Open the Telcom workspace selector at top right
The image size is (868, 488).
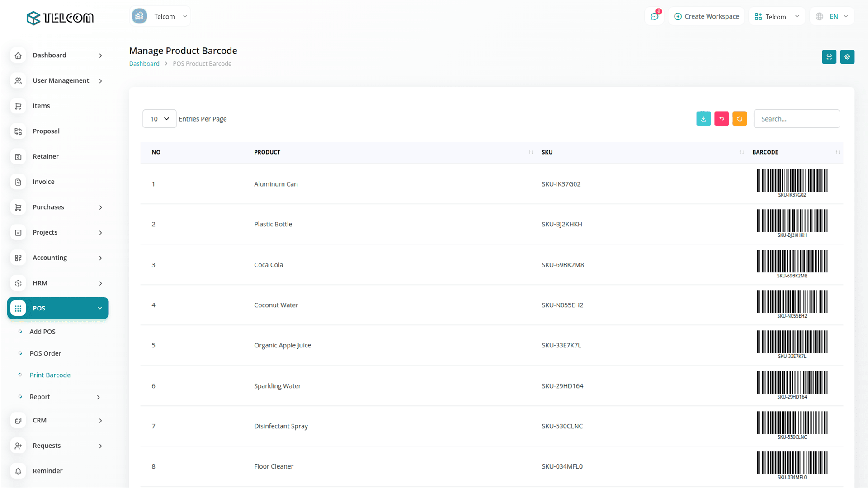pos(777,17)
